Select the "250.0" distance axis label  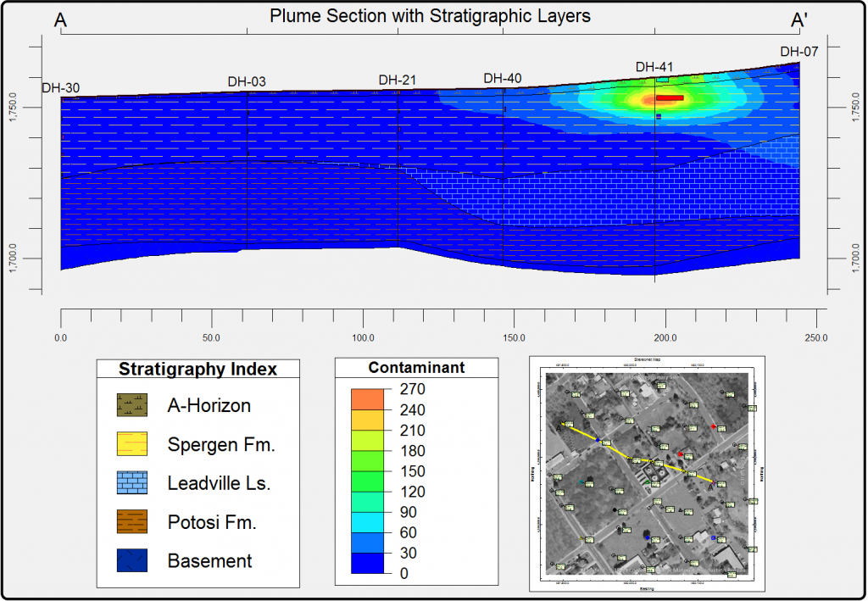pos(816,337)
